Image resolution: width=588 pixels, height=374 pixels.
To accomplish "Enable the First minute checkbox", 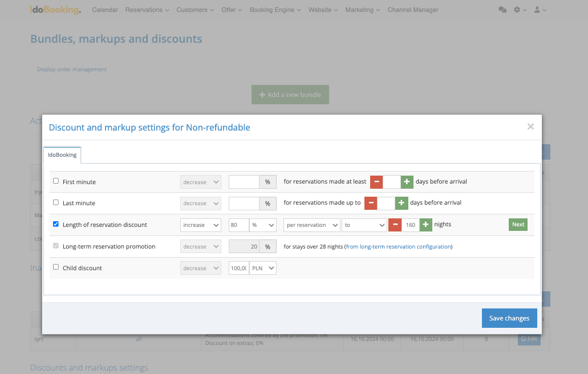I will [56, 181].
